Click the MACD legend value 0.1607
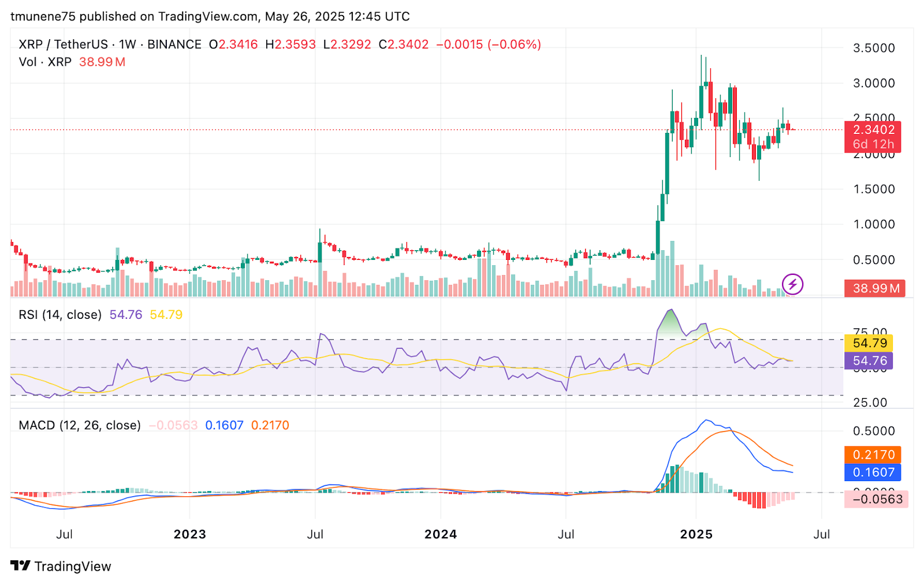This screenshot has width=924, height=584. pos(224,425)
